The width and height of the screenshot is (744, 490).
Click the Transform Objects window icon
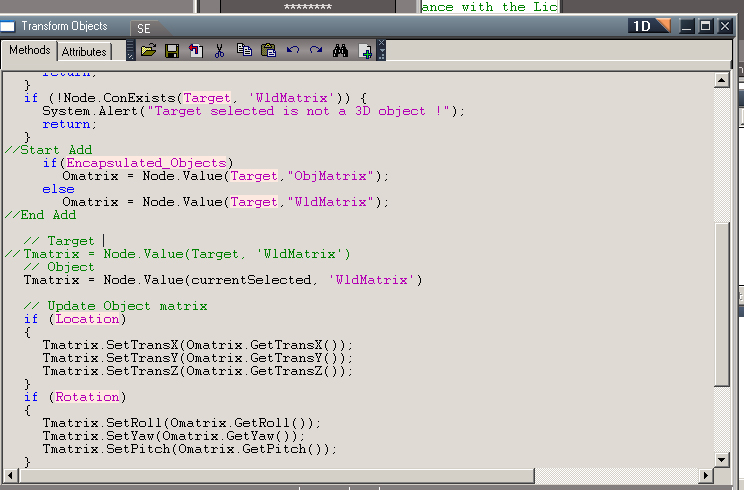point(8,26)
